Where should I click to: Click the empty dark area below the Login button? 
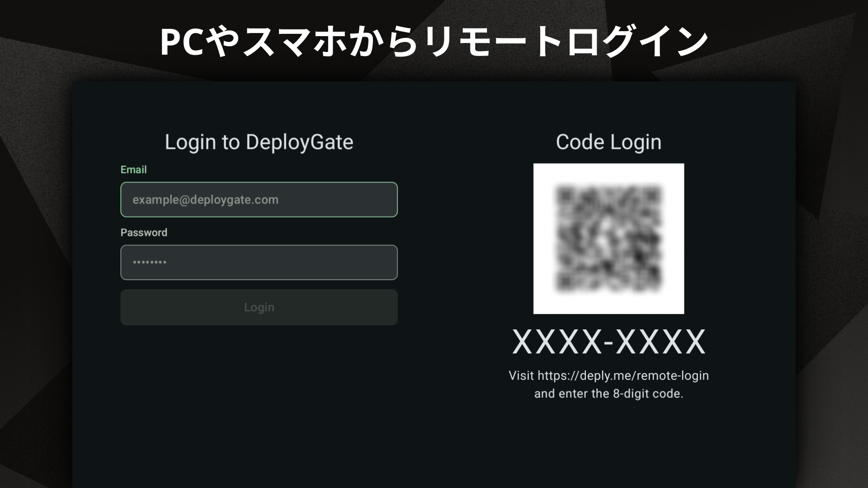click(259, 398)
